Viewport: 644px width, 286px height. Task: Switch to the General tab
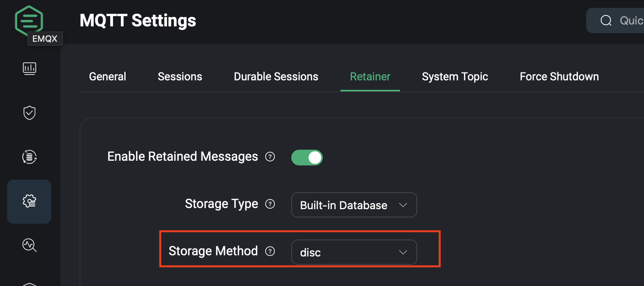107,76
